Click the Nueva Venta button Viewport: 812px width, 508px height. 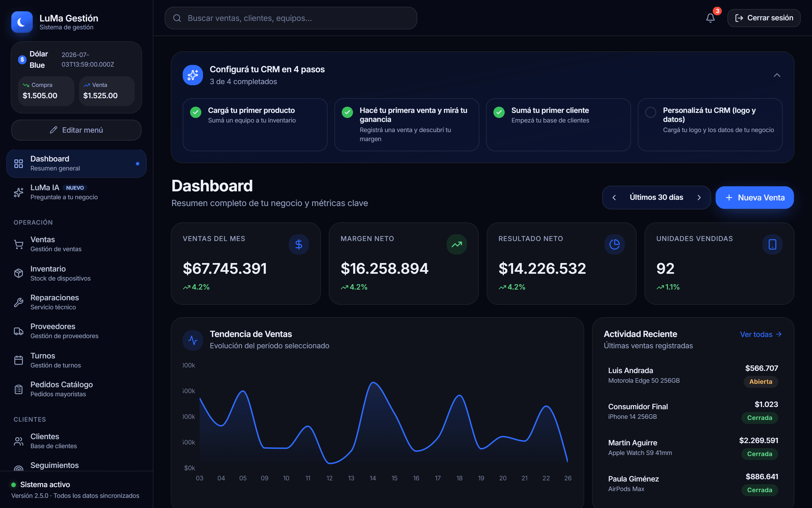pos(754,198)
